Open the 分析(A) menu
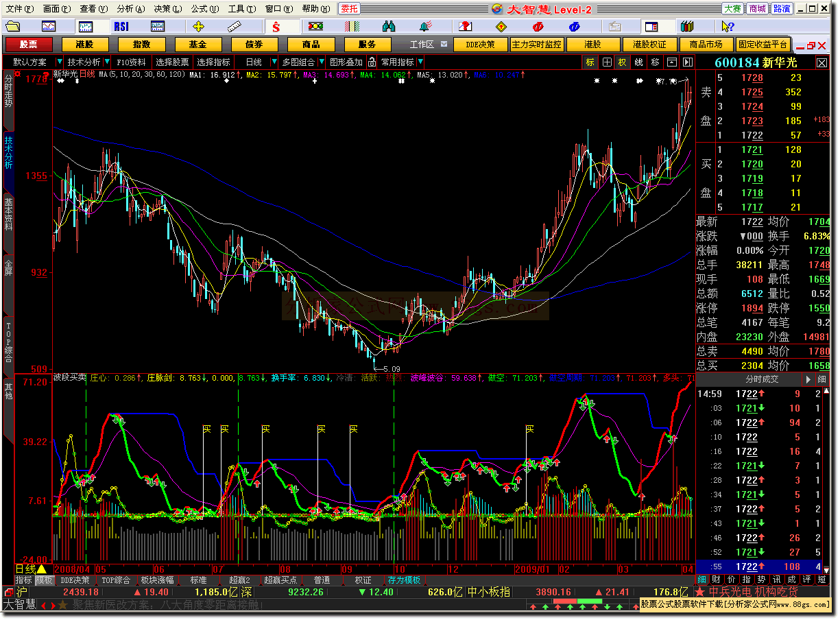 pos(131,8)
